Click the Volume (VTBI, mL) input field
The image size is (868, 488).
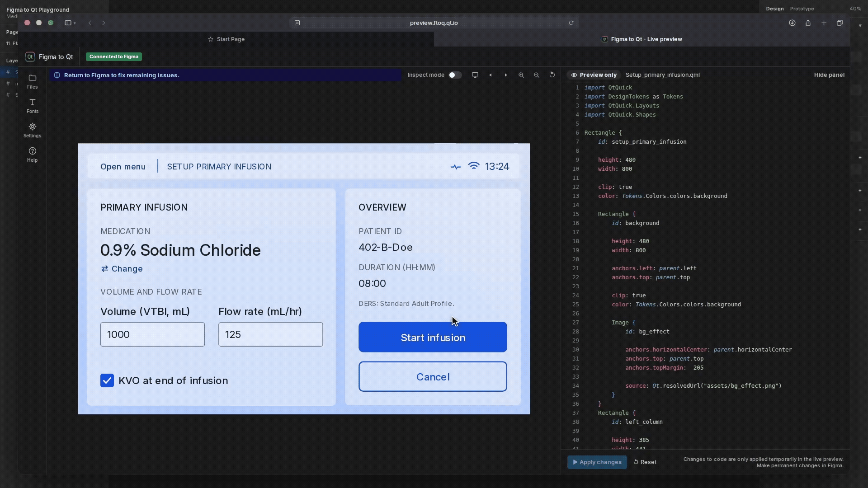152,334
